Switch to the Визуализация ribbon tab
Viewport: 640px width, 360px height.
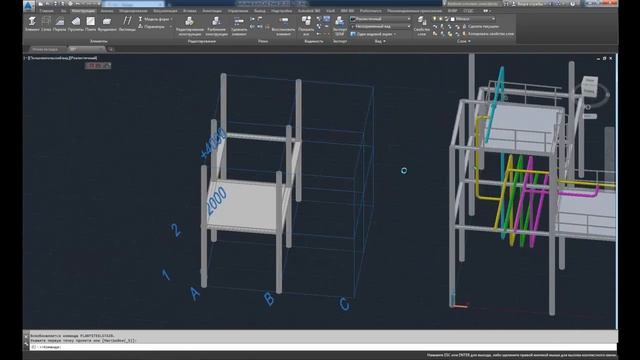(165, 11)
